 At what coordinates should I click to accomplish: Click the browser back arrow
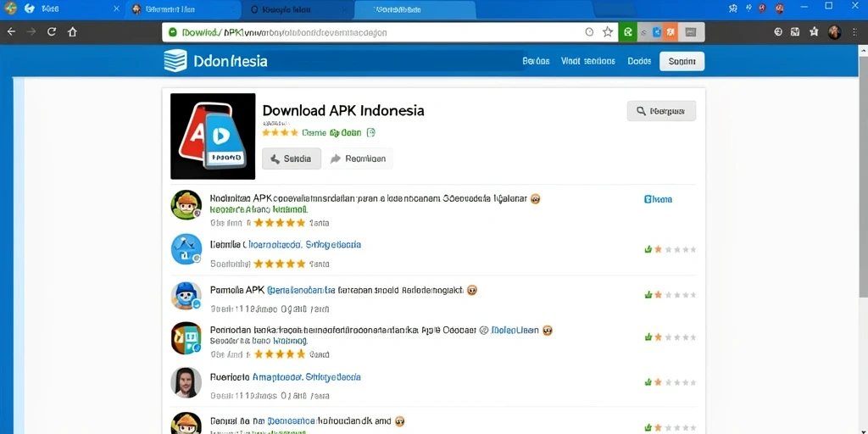click(11, 32)
